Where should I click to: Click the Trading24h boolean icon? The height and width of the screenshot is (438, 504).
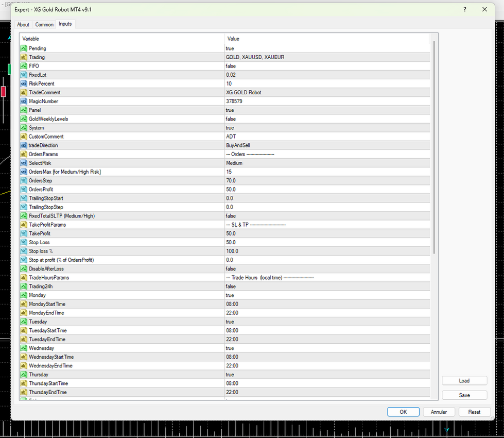point(24,287)
